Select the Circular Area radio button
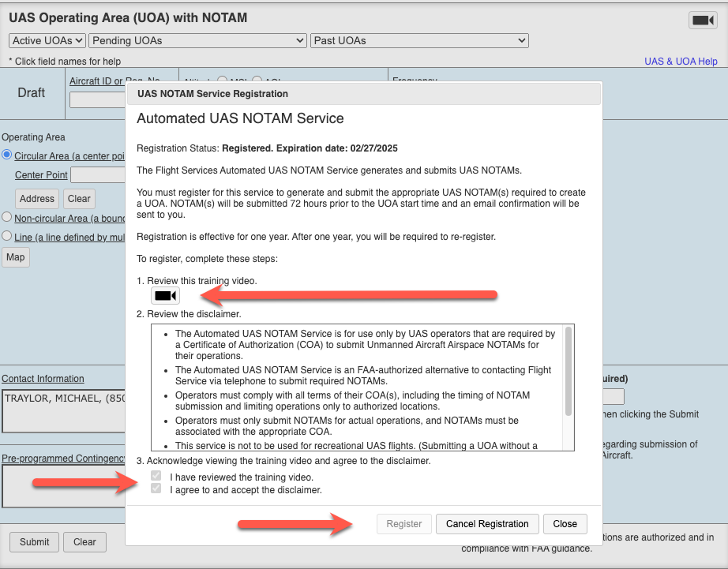Viewport: 728px width, 569px height. tap(6, 155)
